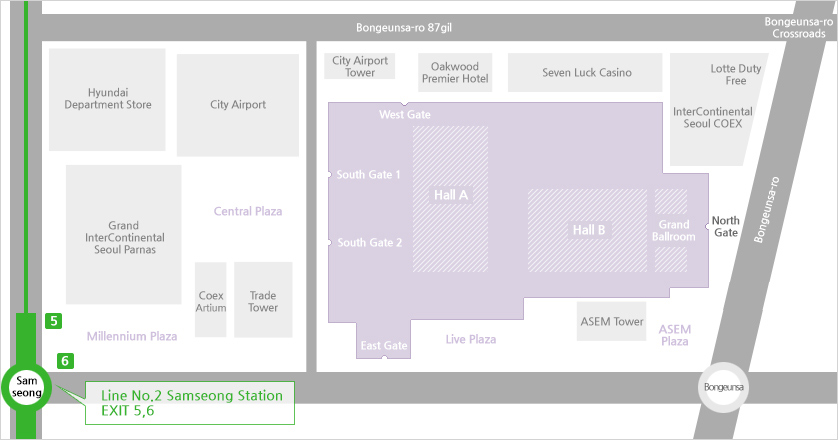
Task: Select the Hall A hatched area
Action: point(451,199)
